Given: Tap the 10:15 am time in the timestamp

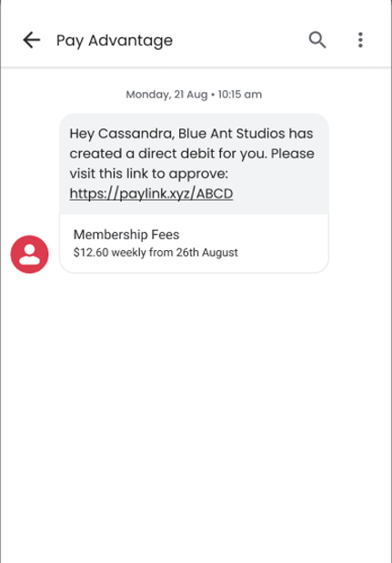Looking at the screenshot, I should (240, 95).
